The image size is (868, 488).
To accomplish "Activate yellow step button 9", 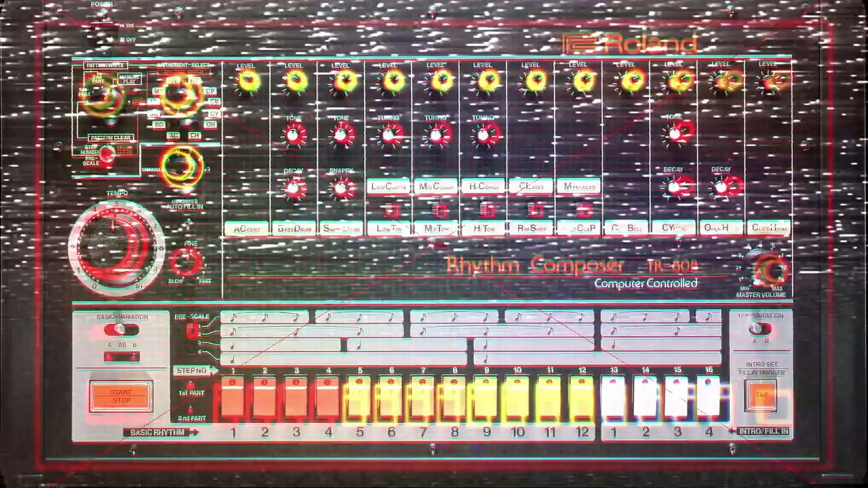I will pos(486,398).
